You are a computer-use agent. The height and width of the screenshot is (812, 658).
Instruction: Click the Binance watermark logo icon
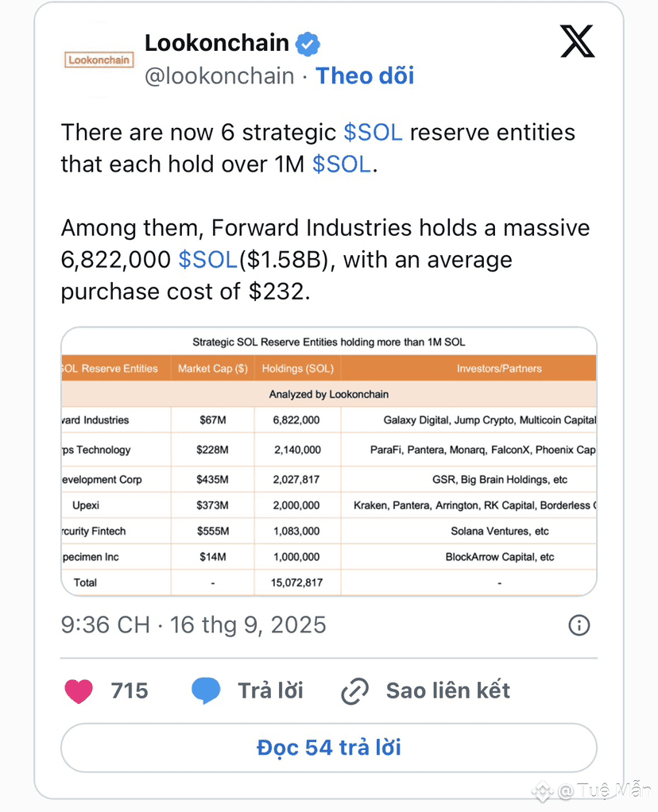pos(543,791)
